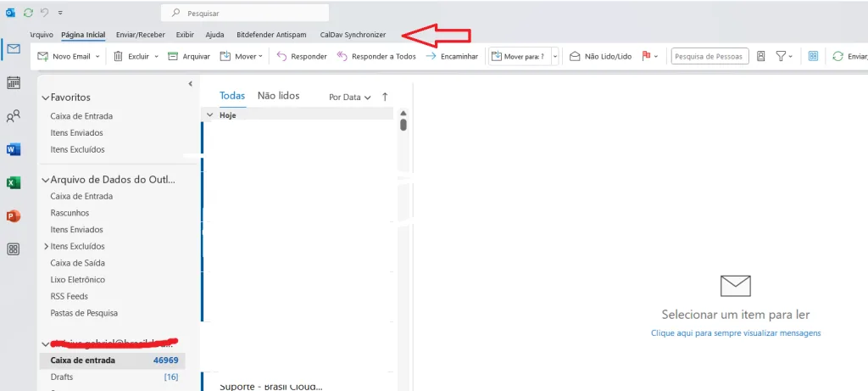This screenshot has width=868, height=391.
Task: Launch Excel from the sidebar
Action: pos(14,182)
